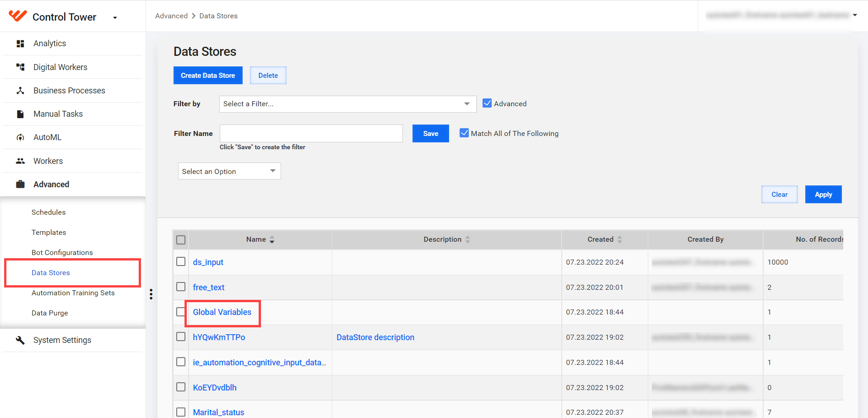Click the Advanced briefcase icon
Viewport: 868px width, 418px height.
20,185
